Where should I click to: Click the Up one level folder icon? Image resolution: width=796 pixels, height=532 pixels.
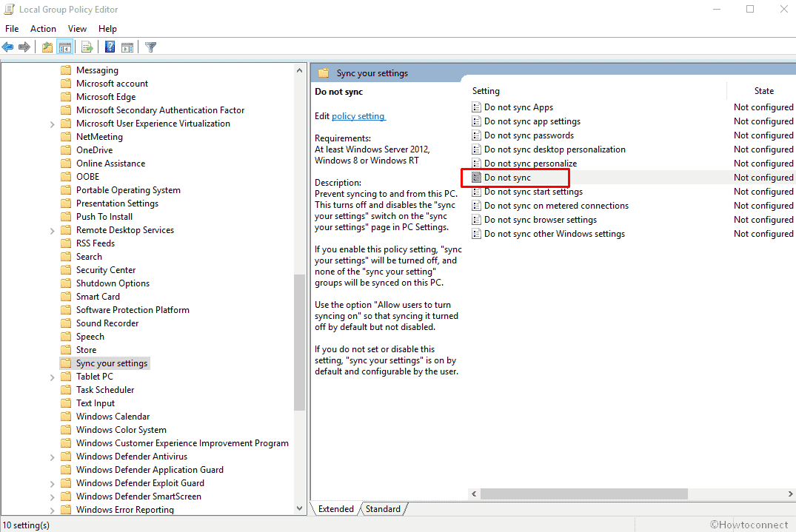46,47
